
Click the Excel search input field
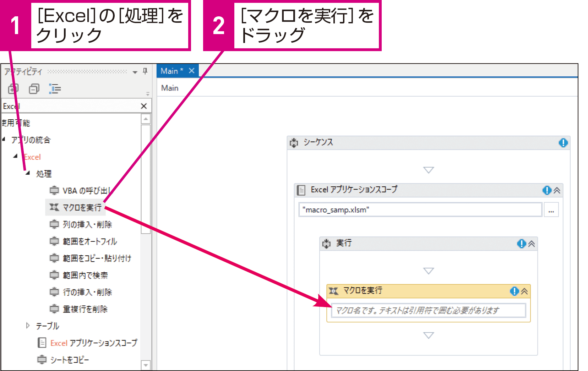[x=70, y=106]
